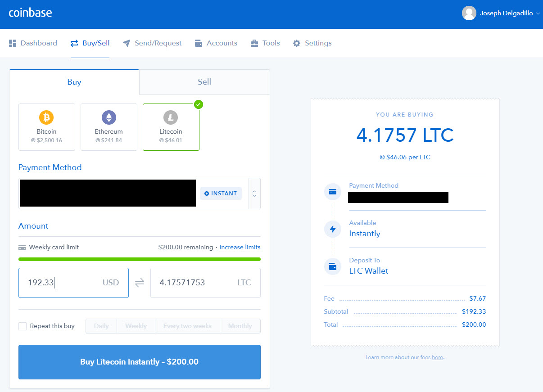Click the Payment Method card icon in summary
The image size is (543, 392).
[x=333, y=192]
